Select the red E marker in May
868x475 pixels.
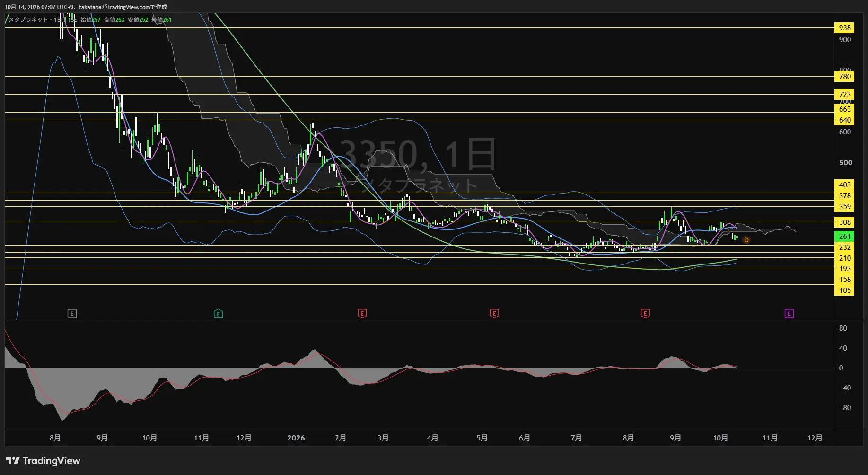494,314
